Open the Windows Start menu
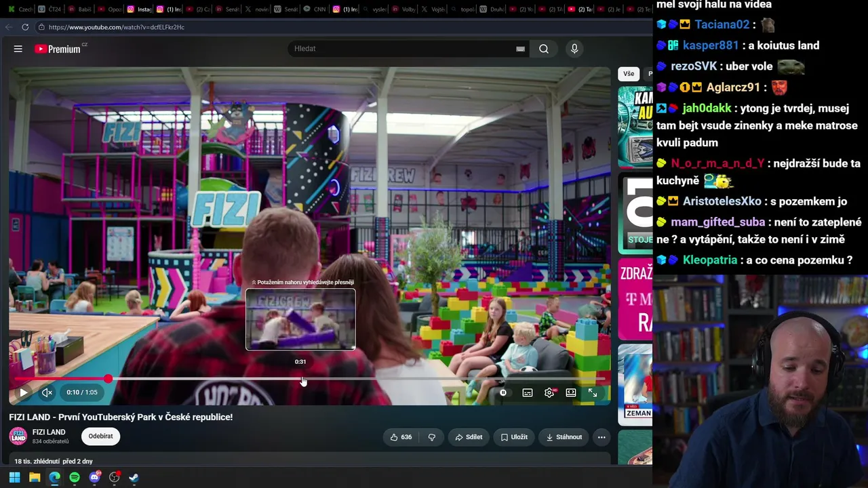 tap(14, 477)
